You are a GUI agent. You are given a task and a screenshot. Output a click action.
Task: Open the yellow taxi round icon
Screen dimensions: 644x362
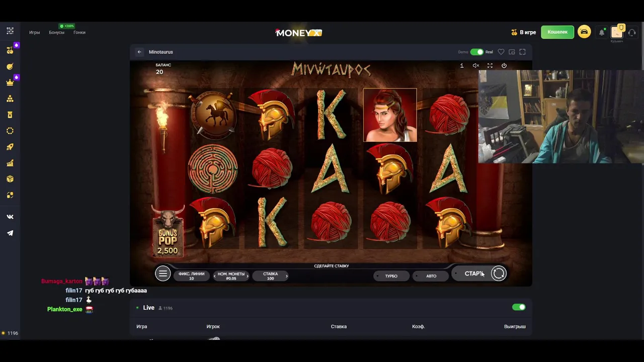[584, 32]
